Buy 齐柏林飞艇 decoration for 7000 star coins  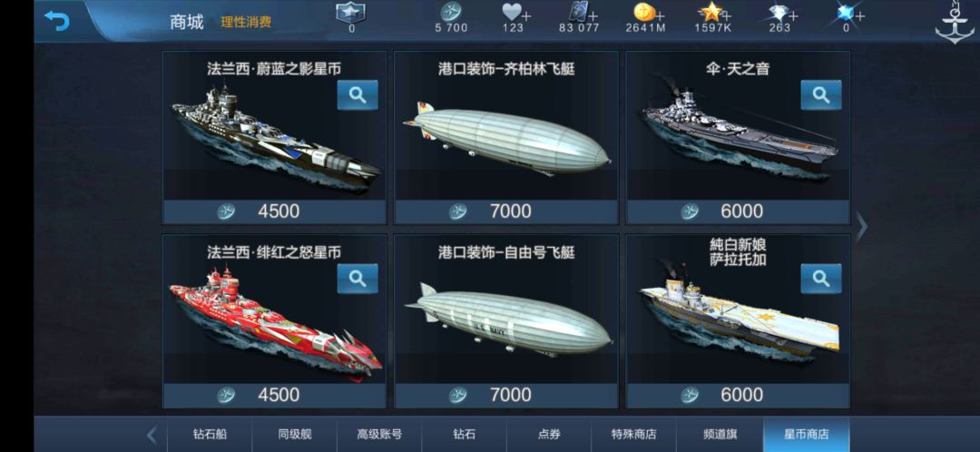click(506, 212)
